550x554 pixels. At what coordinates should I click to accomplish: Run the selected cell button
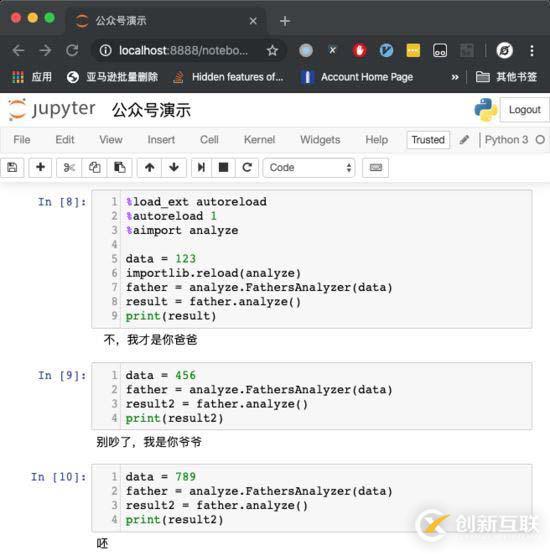pos(201,167)
